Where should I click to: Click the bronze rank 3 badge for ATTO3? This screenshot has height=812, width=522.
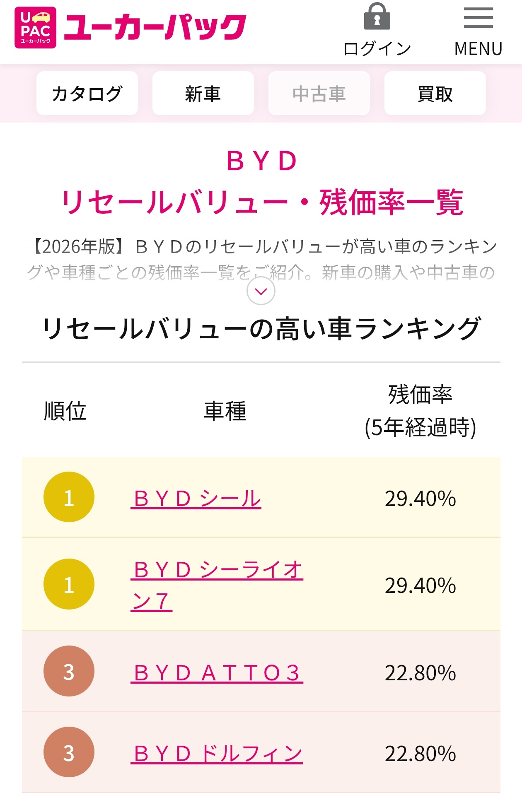point(69,671)
